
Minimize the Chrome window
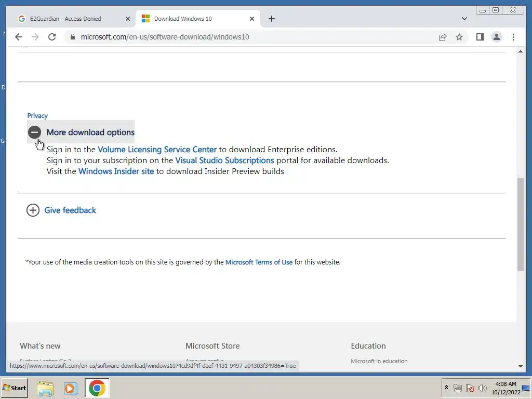click(483, 10)
